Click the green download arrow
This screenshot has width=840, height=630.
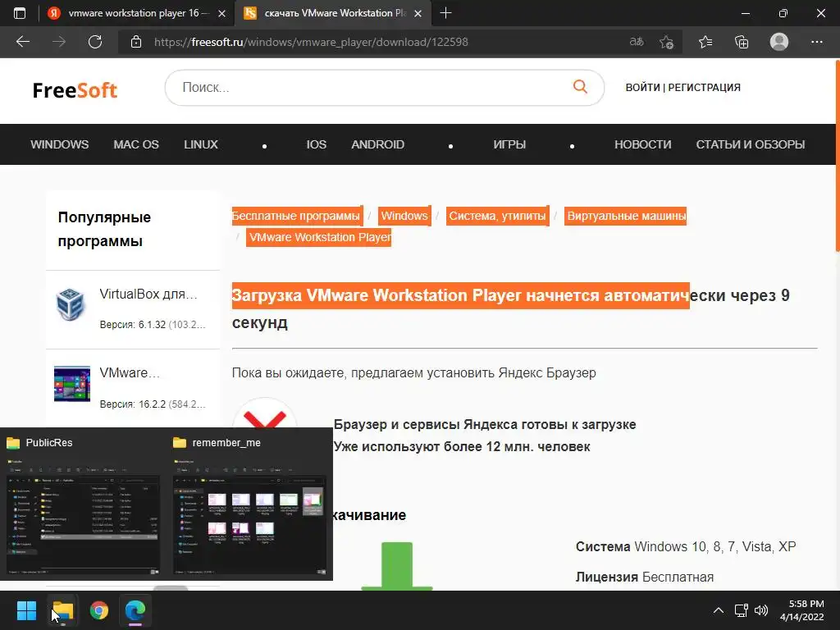tap(397, 566)
